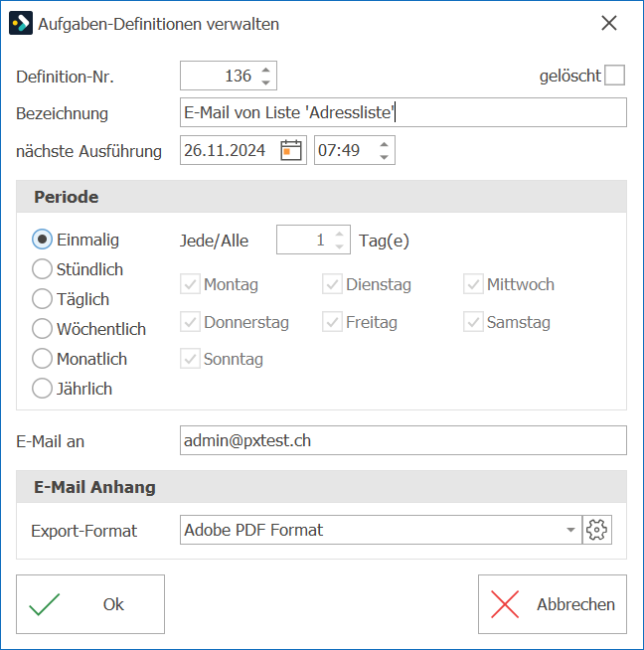The width and height of the screenshot is (644, 650).
Task: Increment the Jede/Alle day count
Action: click(340, 234)
